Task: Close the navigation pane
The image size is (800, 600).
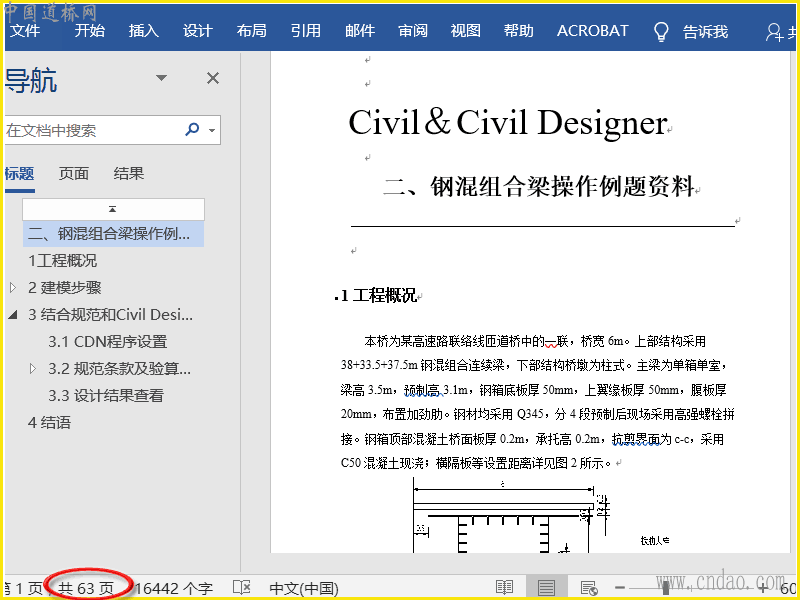Action: pos(212,78)
